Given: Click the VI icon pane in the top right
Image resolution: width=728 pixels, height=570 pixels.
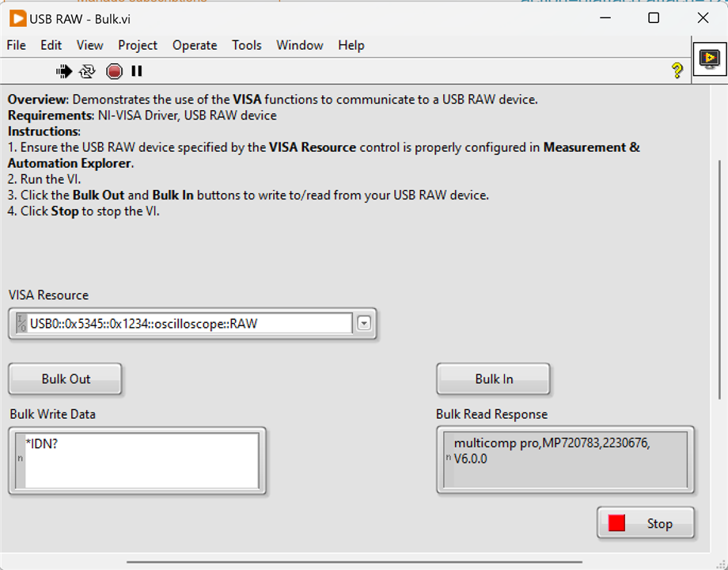Looking at the screenshot, I should point(710,59).
